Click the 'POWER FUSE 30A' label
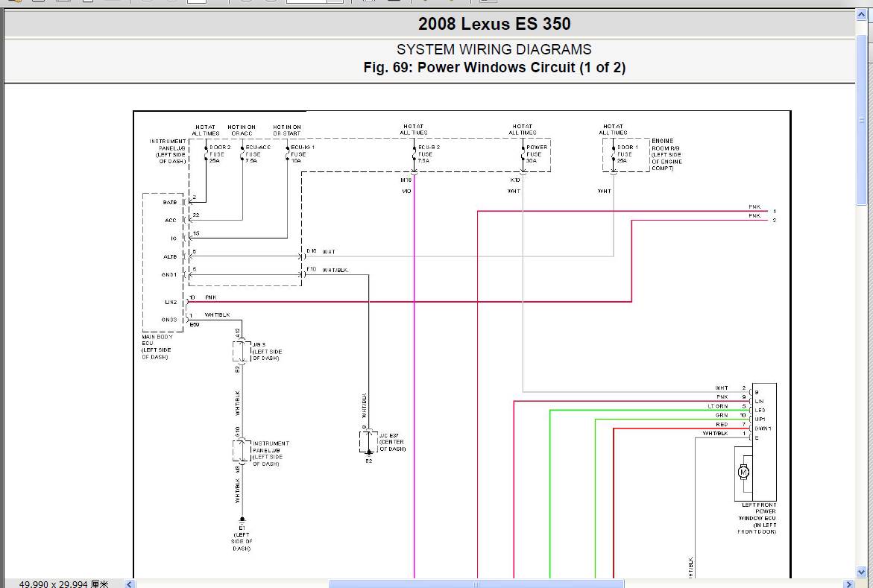Screen dimensions: 873x588 pyautogui.click(x=537, y=154)
